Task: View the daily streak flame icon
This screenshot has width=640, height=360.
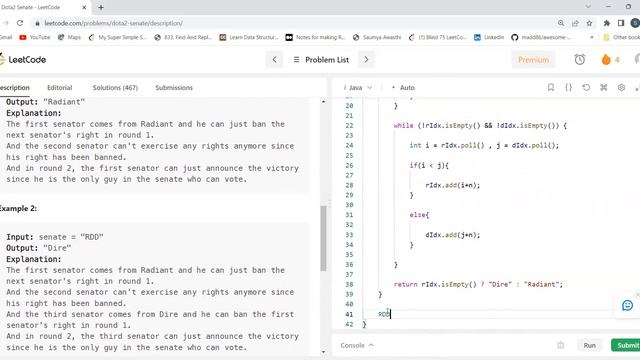Action: pyautogui.click(x=606, y=60)
